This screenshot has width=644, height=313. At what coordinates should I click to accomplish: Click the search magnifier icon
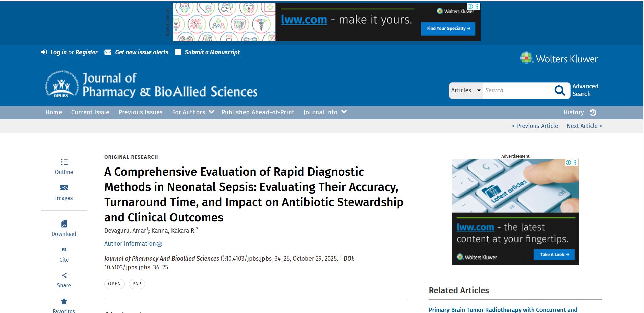559,90
